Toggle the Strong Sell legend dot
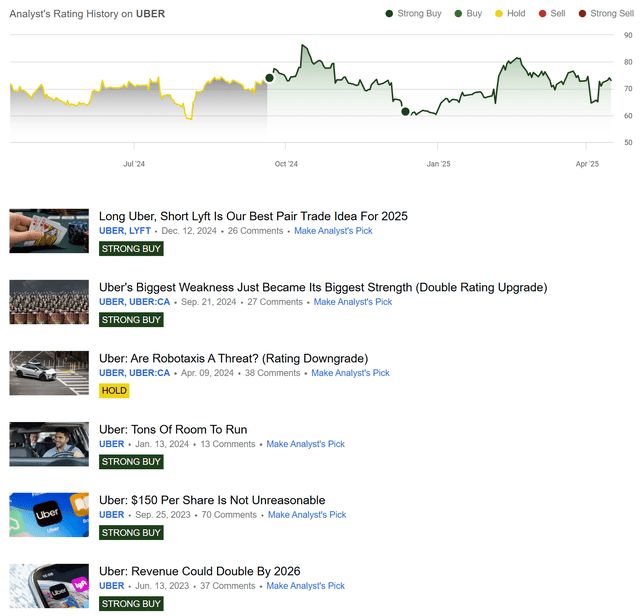The image size is (640, 616). (x=582, y=13)
